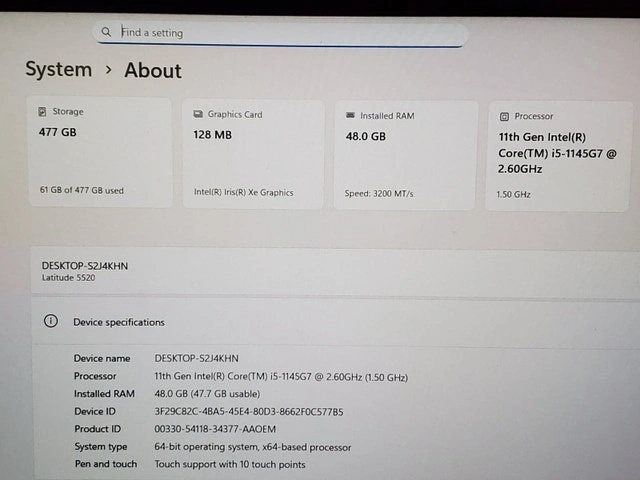This screenshot has width=640, height=480.
Task: Click the Installed RAM icon
Action: pyautogui.click(x=350, y=116)
